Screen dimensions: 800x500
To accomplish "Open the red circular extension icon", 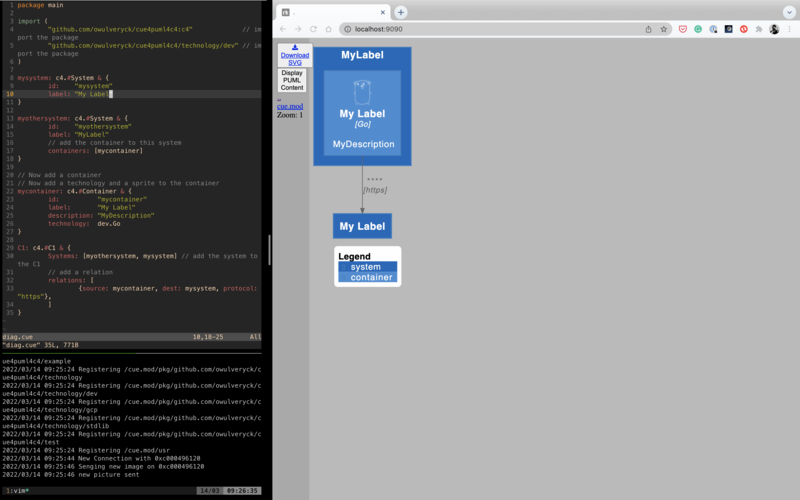I will click(744, 29).
